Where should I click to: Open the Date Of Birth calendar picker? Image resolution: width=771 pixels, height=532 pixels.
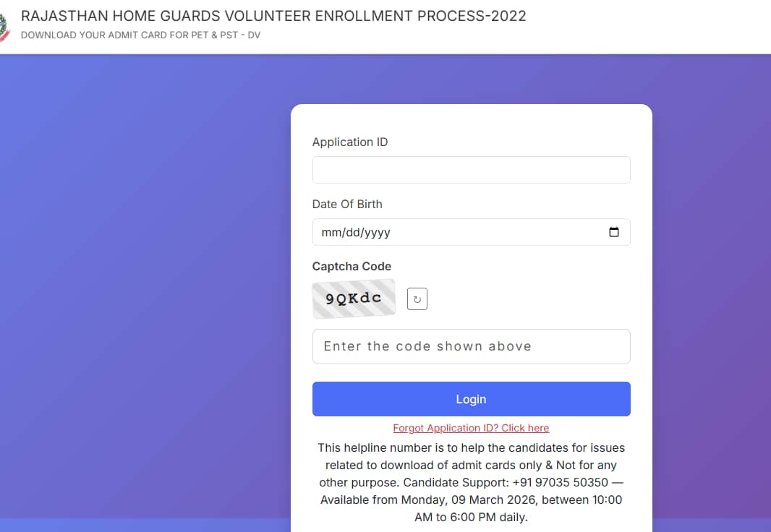click(614, 232)
